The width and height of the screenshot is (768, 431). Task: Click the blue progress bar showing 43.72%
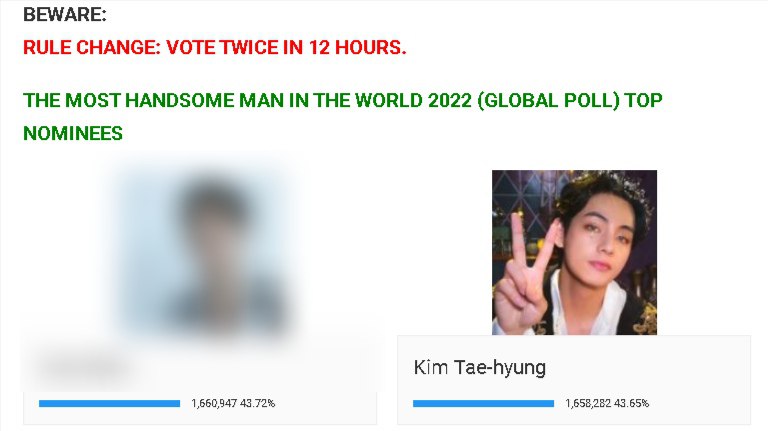click(110, 403)
